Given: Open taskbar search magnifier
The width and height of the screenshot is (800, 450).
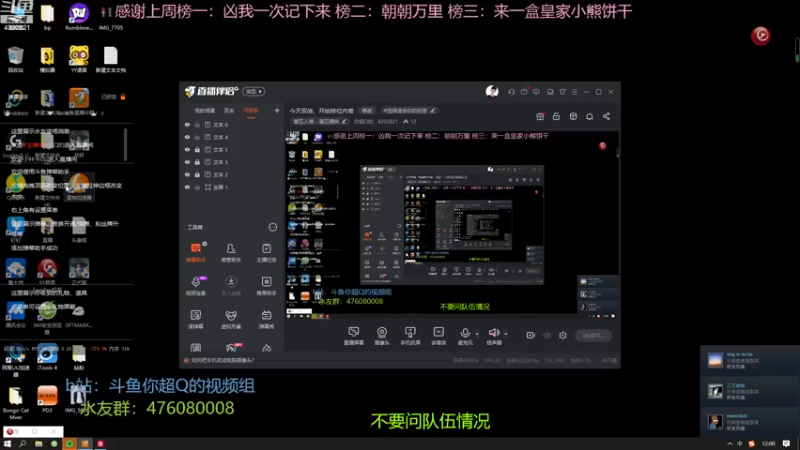Looking at the screenshot, I should pyautogui.click(x=23, y=444).
